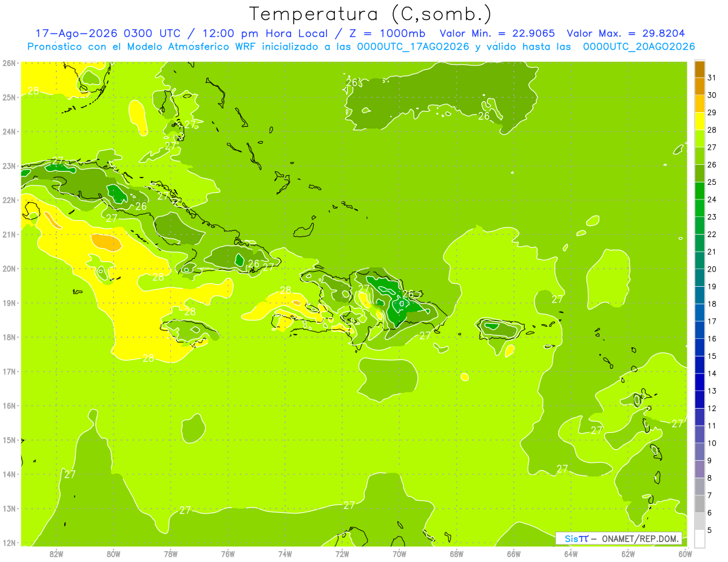Click the yellow legend swatch between 28 and 29
Screen dimensions: 728x562
pyautogui.click(x=699, y=121)
